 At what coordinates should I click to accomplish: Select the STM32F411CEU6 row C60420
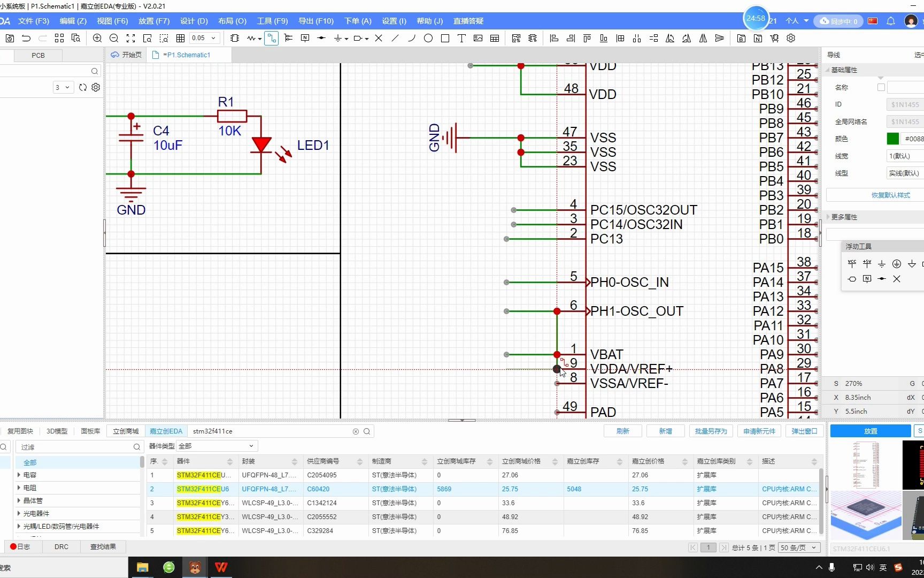coord(483,489)
